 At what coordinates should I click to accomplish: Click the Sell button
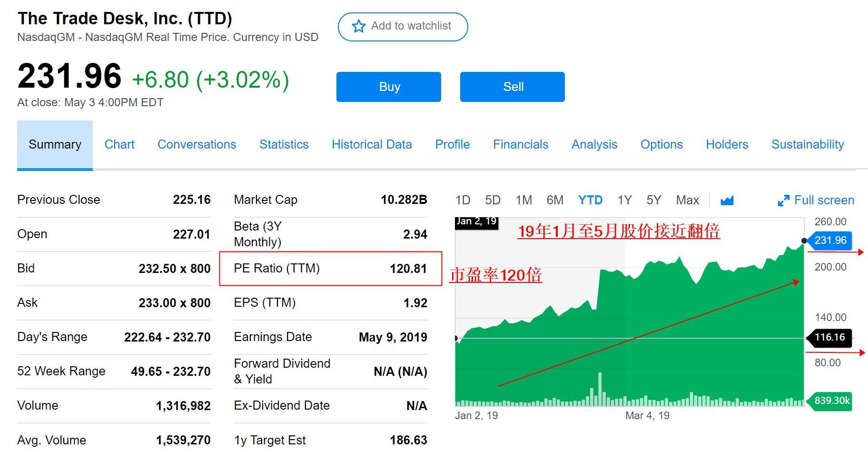pyautogui.click(x=513, y=87)
